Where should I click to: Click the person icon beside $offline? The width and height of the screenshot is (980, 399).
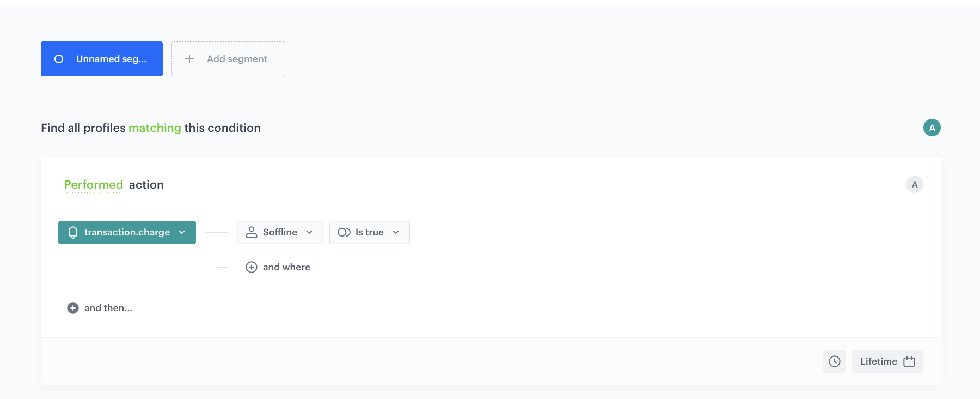(252, 232)
